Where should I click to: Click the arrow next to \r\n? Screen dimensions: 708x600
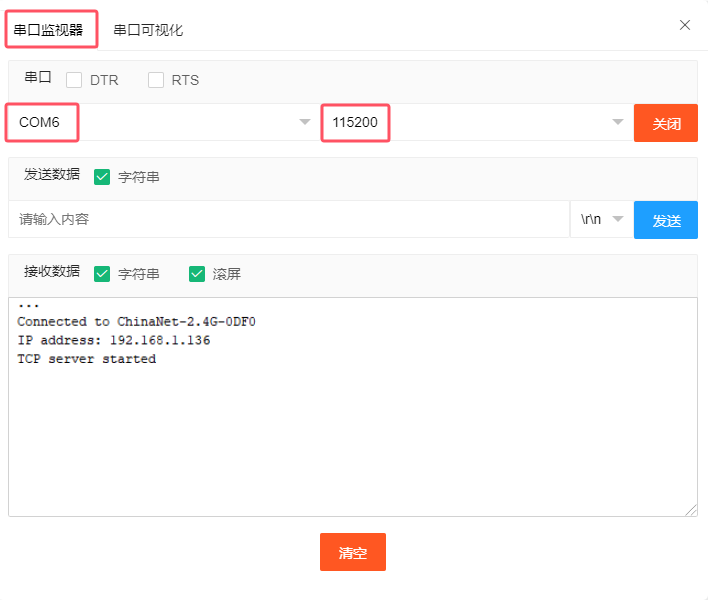(x=617, y=220)
